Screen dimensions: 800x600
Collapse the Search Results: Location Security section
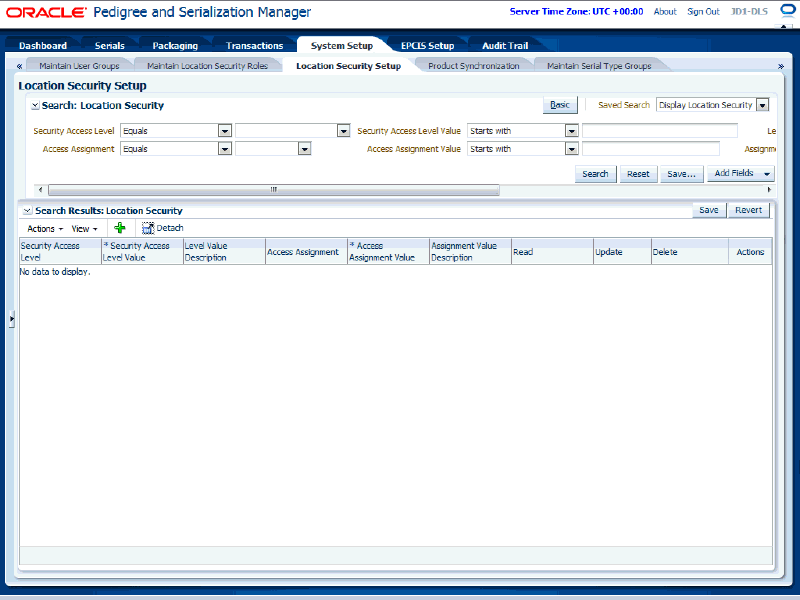point(28,211)
